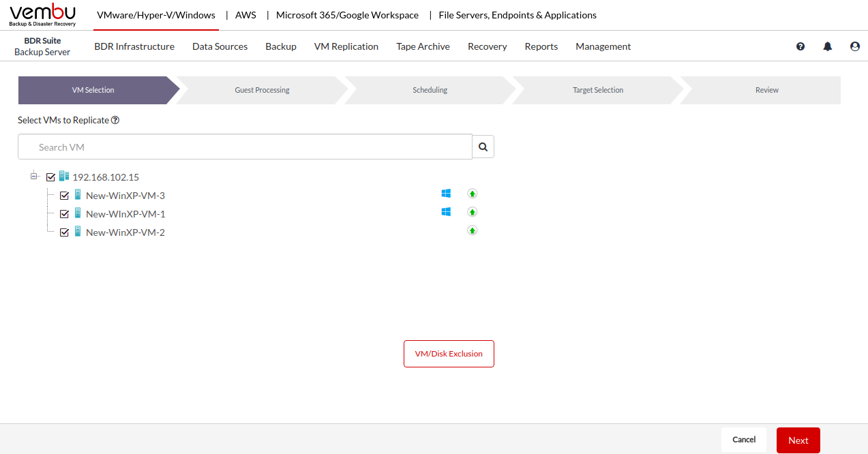Switch to the AWS tab
Screen dimensions: 868x454
coord(245,15)
